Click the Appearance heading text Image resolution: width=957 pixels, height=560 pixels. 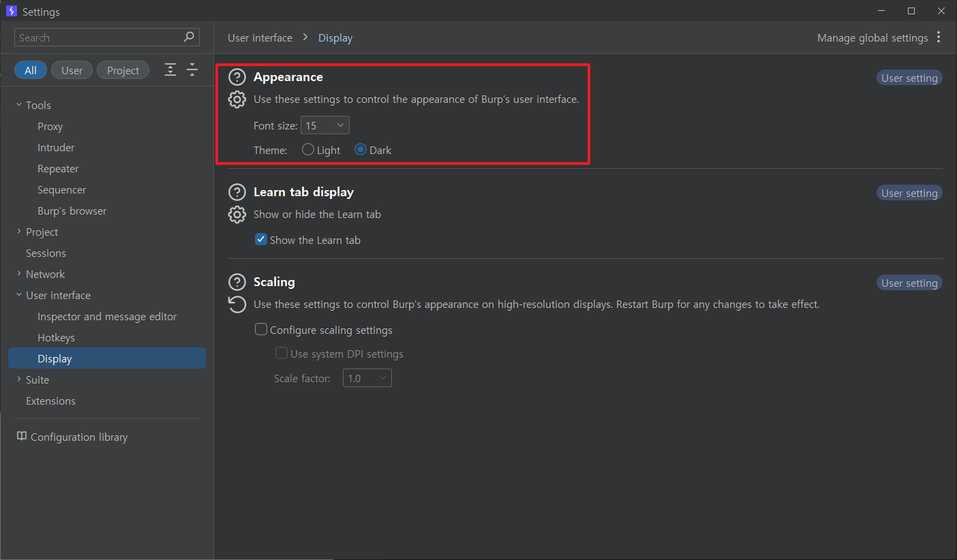tap(288, 77)
